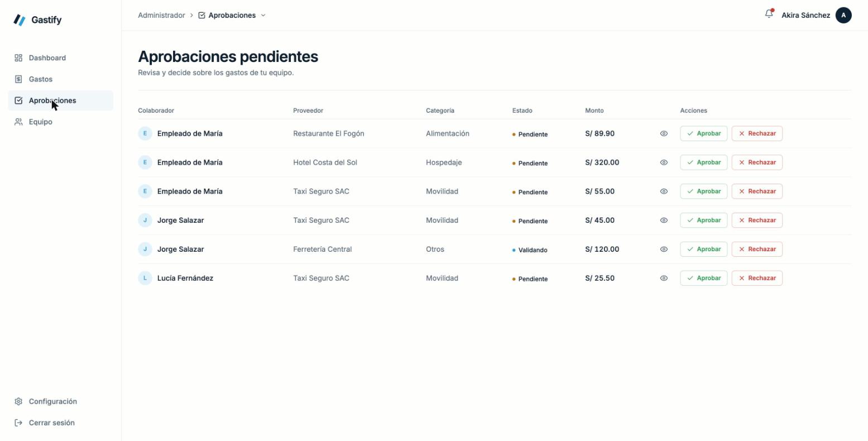Expand the Aprobaciones breadcrumb dropdown
The image size is (868, 441).
tap(263, 15)
